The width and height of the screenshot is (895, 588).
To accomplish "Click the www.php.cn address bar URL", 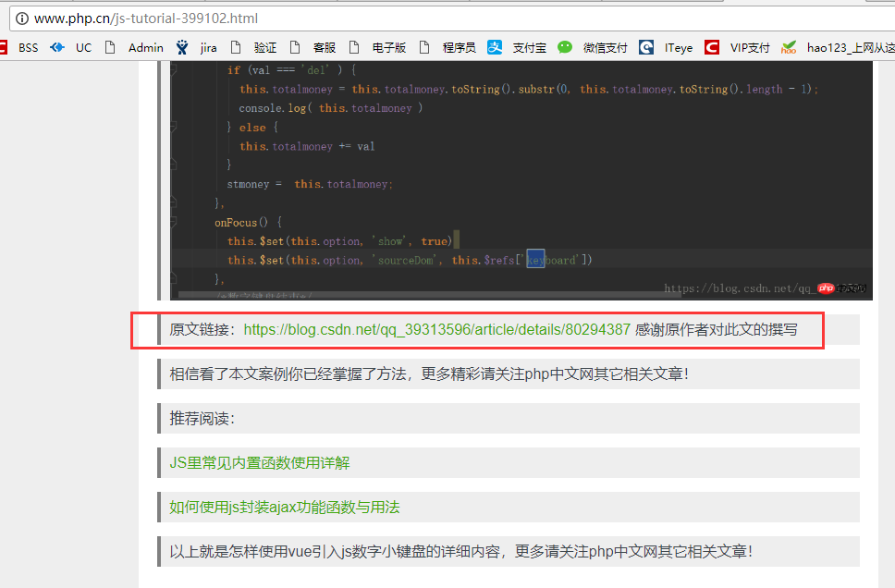I will point(146,18).
